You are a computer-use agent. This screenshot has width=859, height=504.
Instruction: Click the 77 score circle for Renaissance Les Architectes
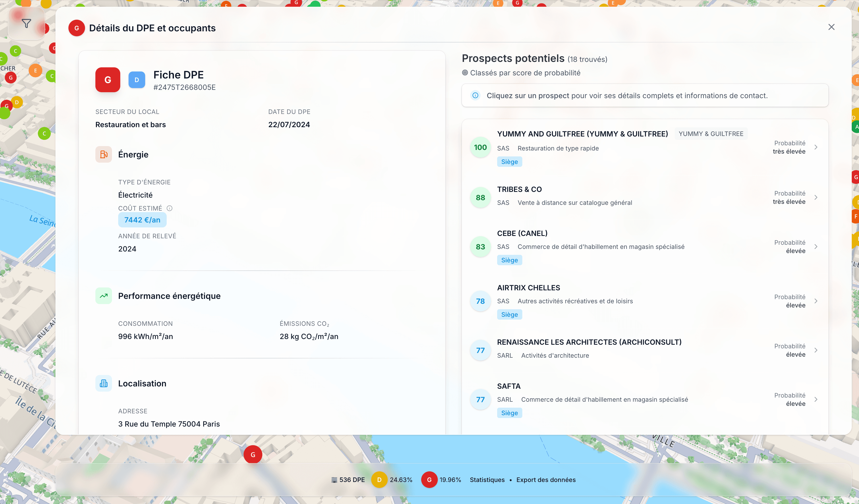click(480, 350)
